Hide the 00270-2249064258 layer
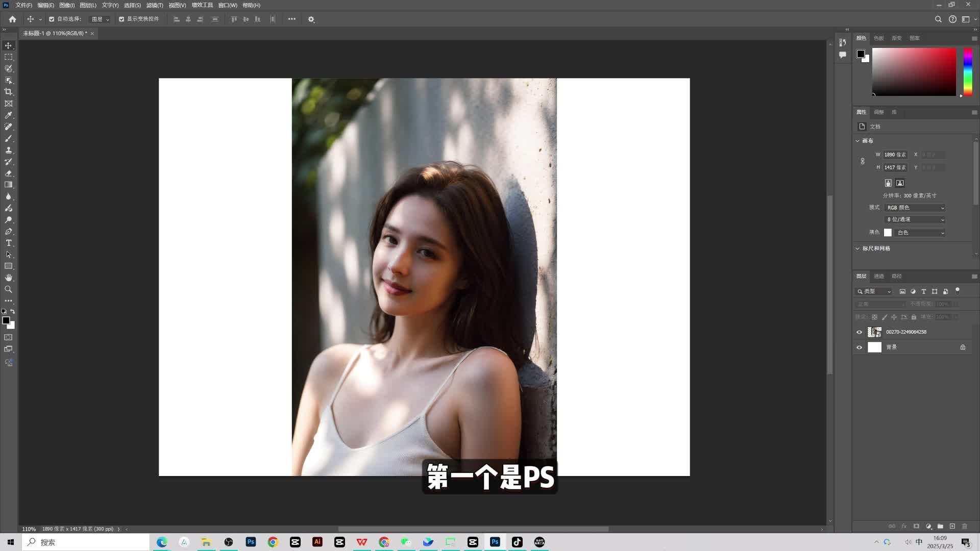The width and height of the screenshot is (980, 551). pos(860,332)
